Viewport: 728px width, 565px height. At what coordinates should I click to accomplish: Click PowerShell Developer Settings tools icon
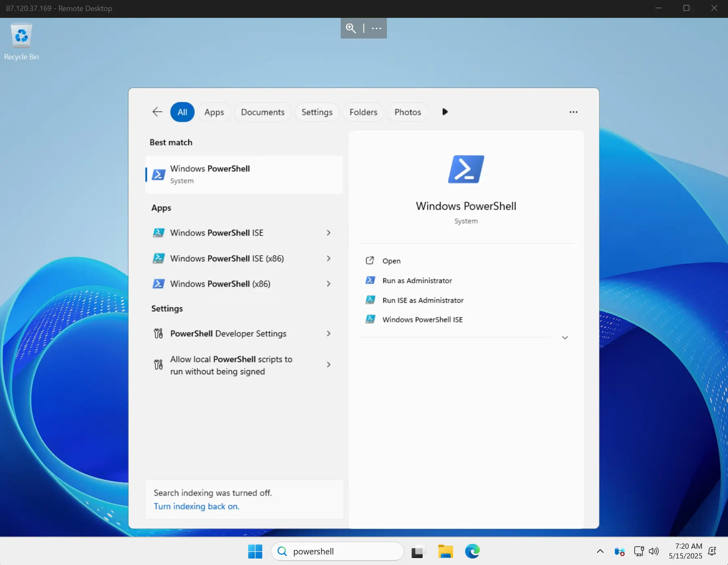[158, 334]
